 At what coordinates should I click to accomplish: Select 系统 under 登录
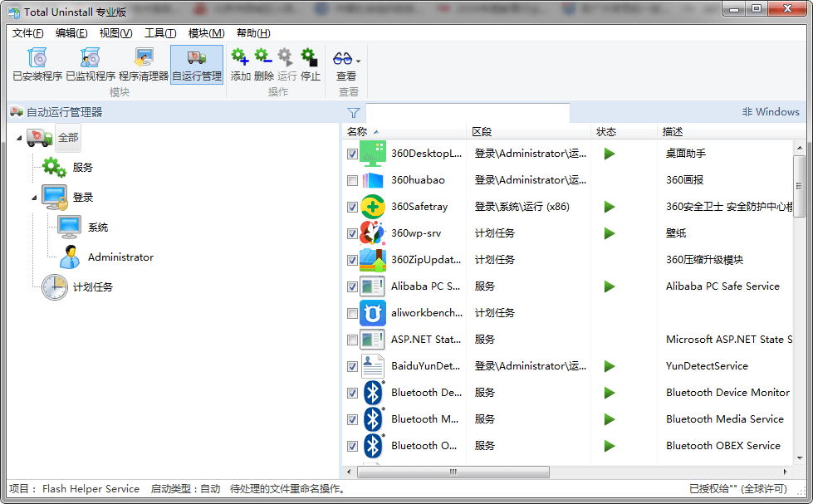pos(98,228)
